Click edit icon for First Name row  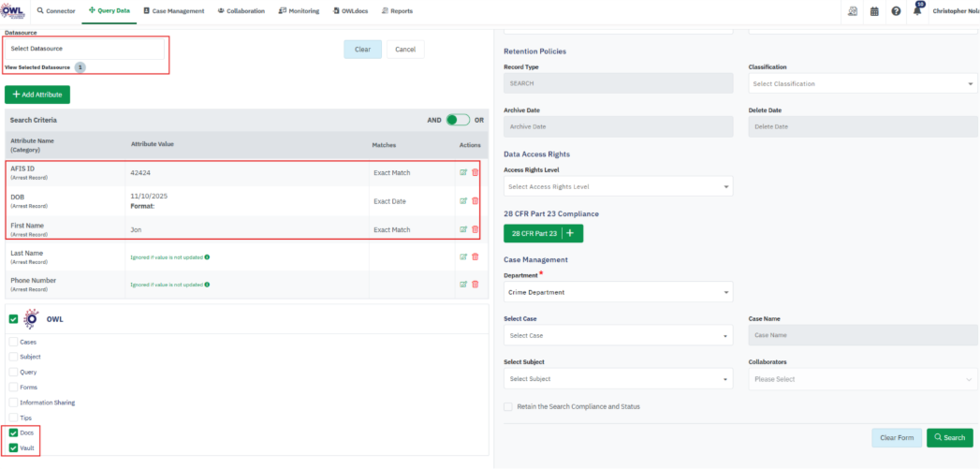[463, 229]
